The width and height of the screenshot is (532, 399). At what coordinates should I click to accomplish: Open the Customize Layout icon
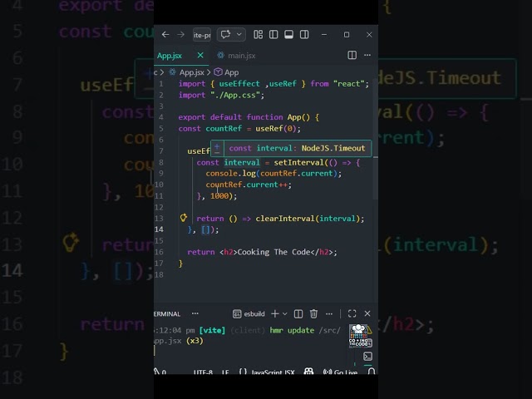point(259,35)
